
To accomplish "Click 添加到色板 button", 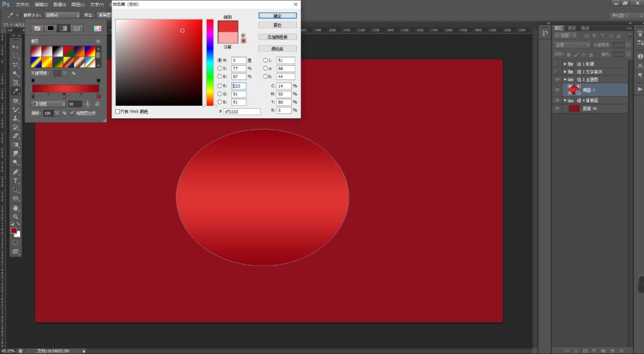I will click(278, 37).
